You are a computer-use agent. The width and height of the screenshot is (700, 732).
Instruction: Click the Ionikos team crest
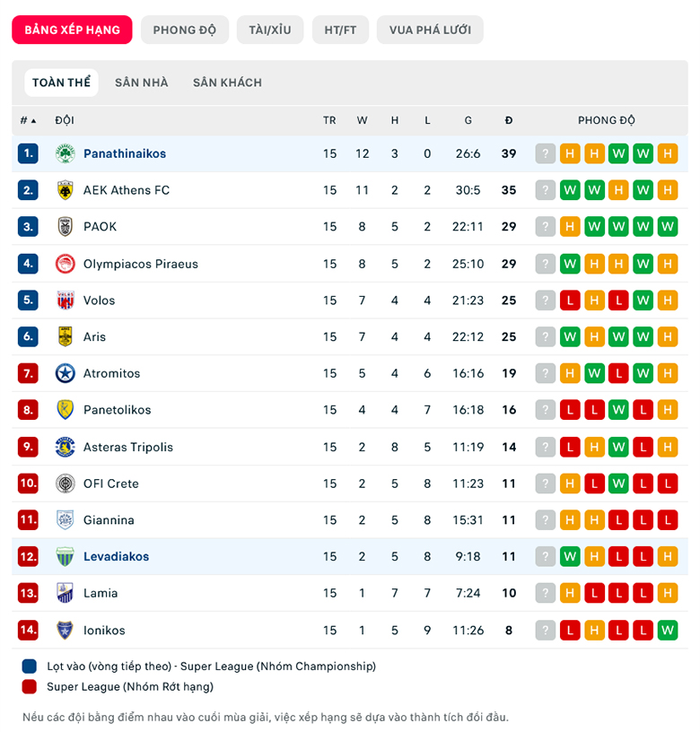[65, 630]
